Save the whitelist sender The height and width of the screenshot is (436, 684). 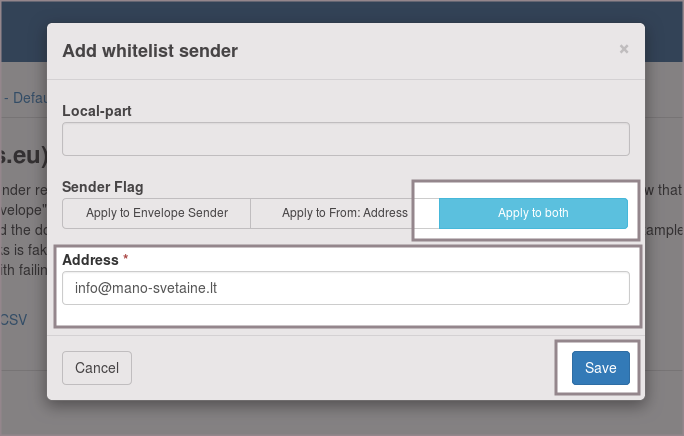[x=600, y=368]
